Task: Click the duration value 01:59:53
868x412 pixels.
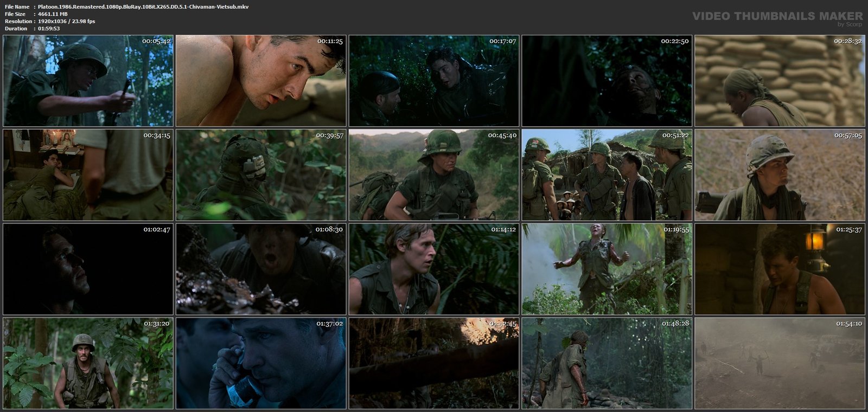Action: click(x=49, y=28)
